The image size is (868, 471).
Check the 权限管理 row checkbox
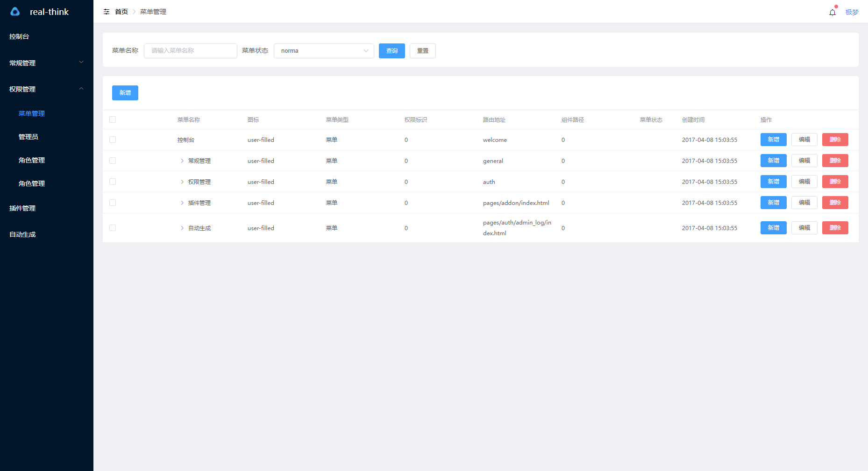coord(113,182)
